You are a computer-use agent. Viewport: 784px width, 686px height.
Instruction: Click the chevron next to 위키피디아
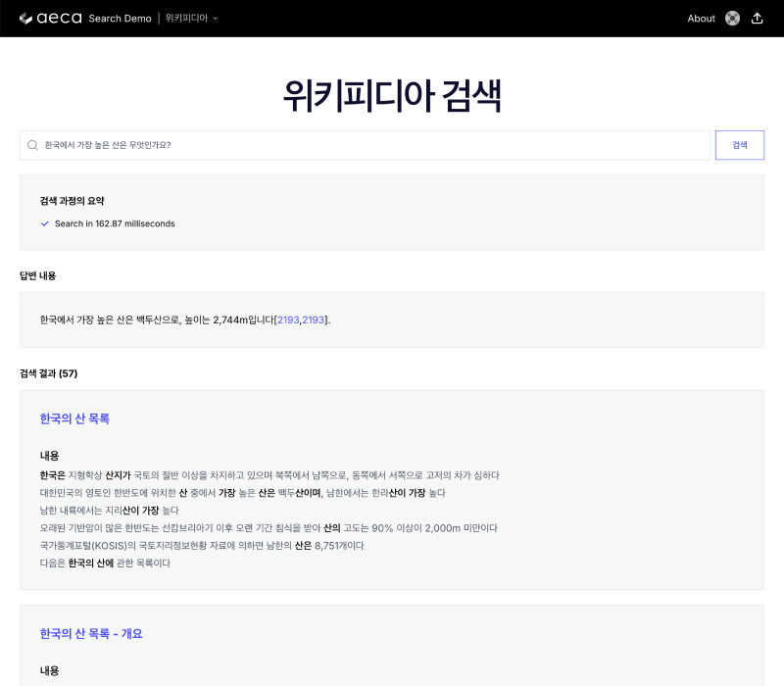[214, 18]
